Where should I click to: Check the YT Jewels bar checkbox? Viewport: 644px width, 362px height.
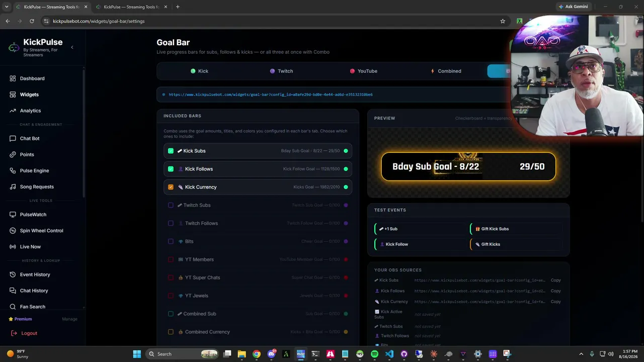pyautogui.click(x=171, y=296)
